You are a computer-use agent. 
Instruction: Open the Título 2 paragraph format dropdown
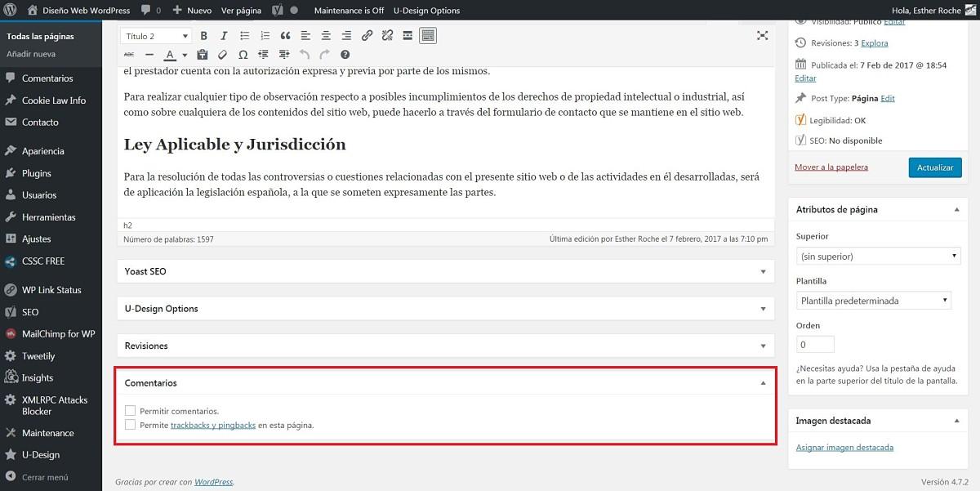coord(156,36)
